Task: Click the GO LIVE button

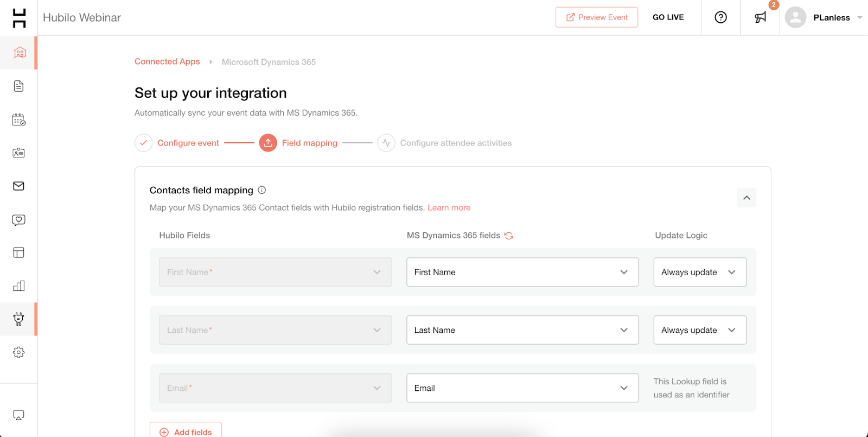Action: [668, 17]
